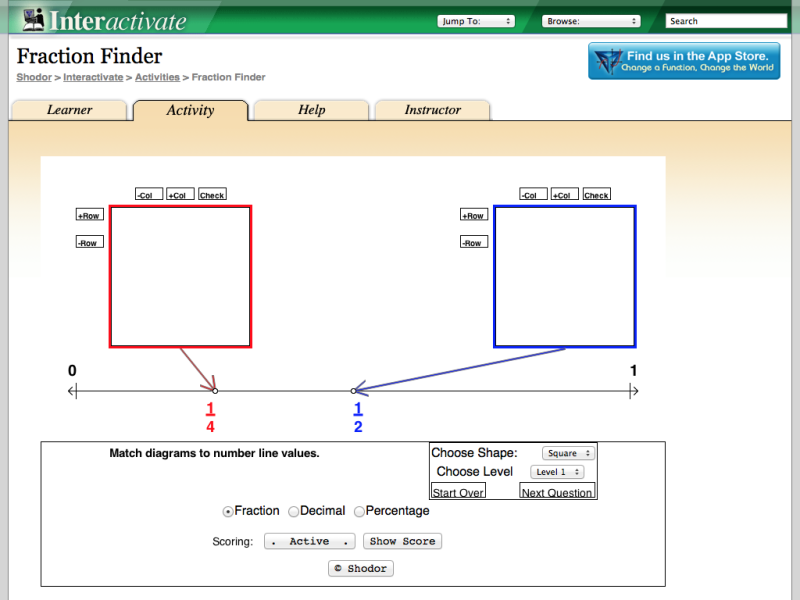Open the Choose Shape dropdown
Image resolution: width=800 pixels, height=600 pixels.
tap(568, 452)
